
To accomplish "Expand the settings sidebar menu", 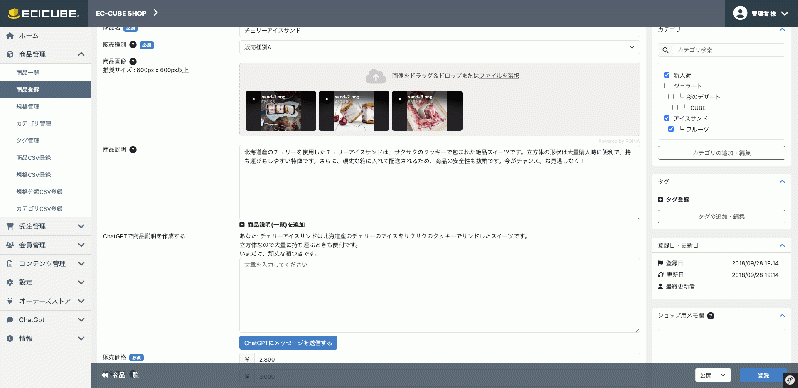I will pos(80,282).
